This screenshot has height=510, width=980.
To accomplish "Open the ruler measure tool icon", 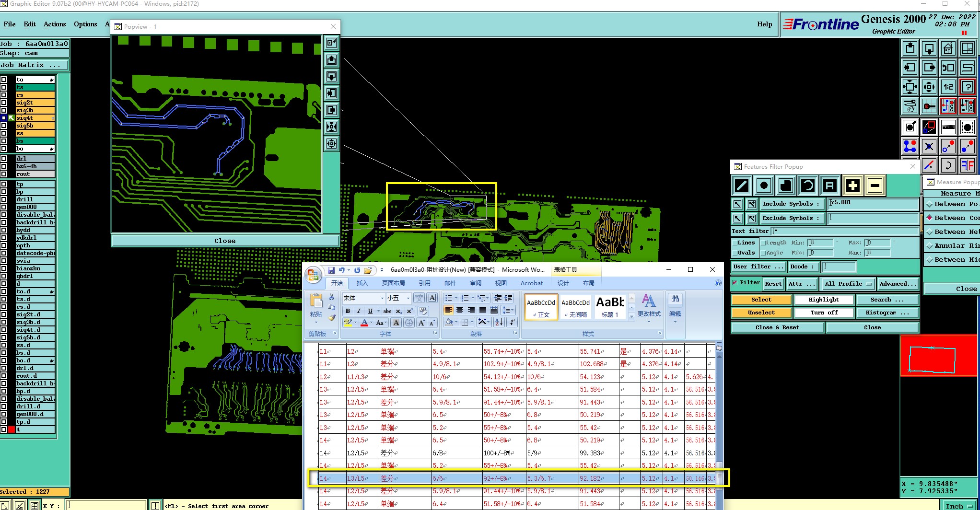I will pyautogui.click(x=948, y=127).
